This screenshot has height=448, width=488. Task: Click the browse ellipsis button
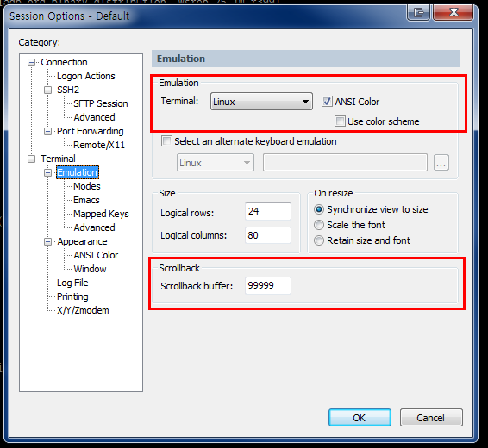pos(441,163)
